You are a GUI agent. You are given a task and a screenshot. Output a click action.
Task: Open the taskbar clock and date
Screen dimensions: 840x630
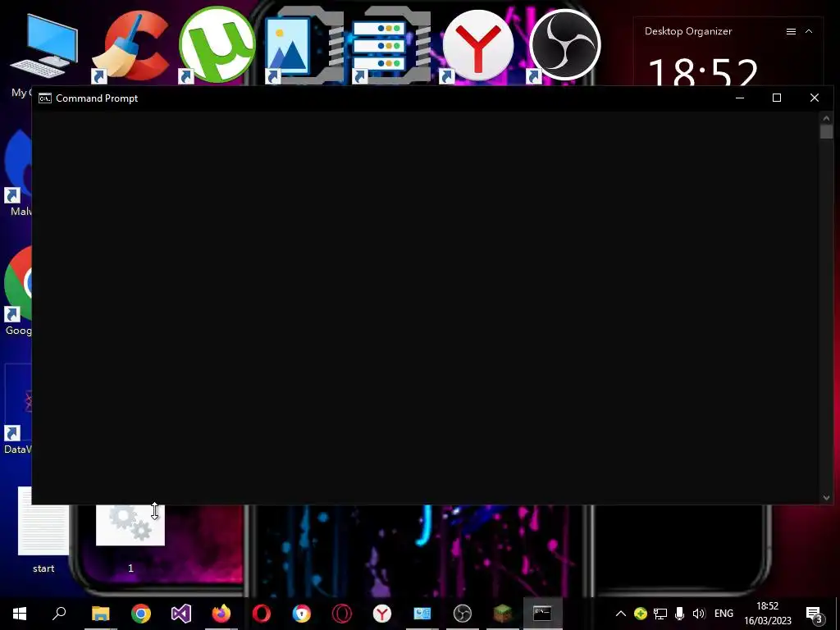(768, 614)
